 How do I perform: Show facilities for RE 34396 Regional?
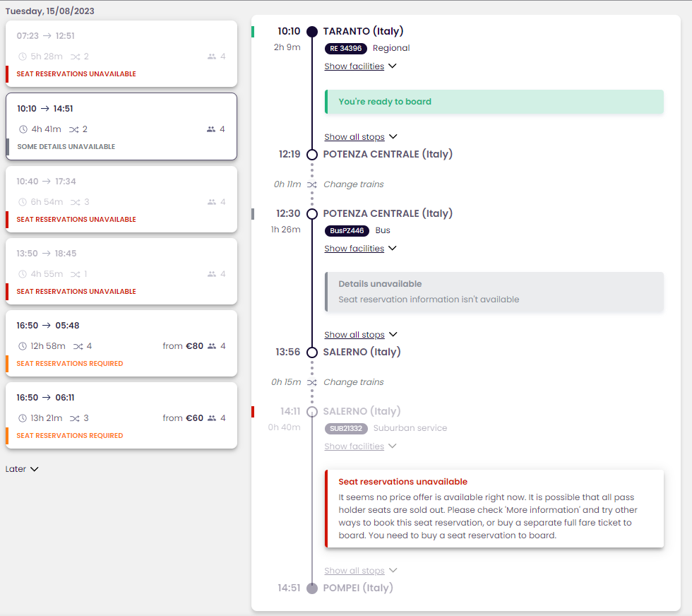click(360, 66)
